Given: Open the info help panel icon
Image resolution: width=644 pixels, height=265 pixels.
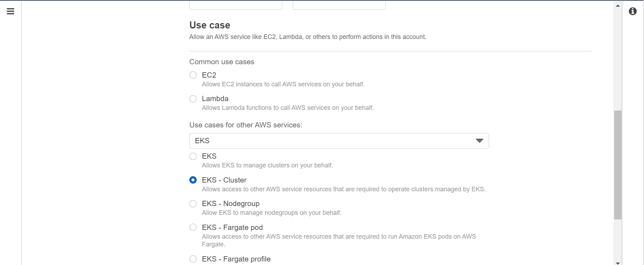Looking at the screenshot, I should [x=633, y=12].
